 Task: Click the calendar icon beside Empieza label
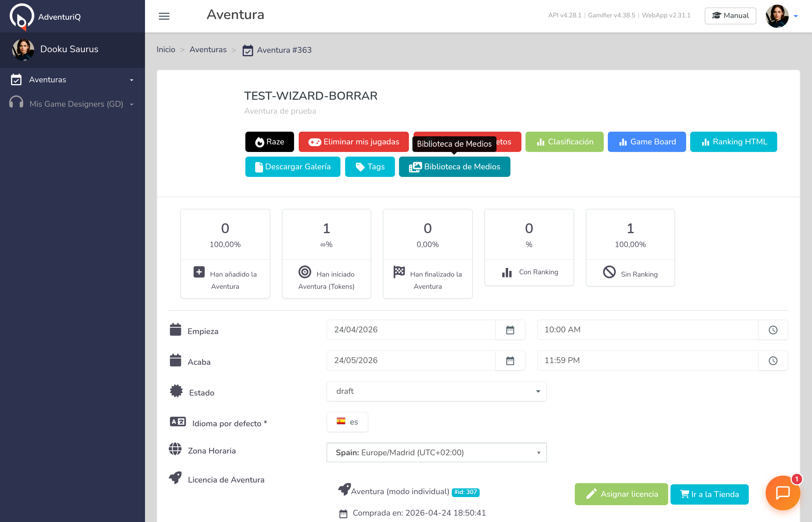point(175,329)
